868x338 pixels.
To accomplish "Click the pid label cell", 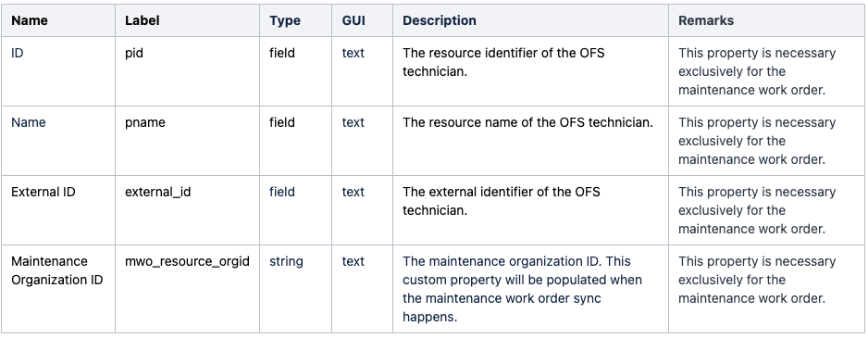I will [134, 53].
